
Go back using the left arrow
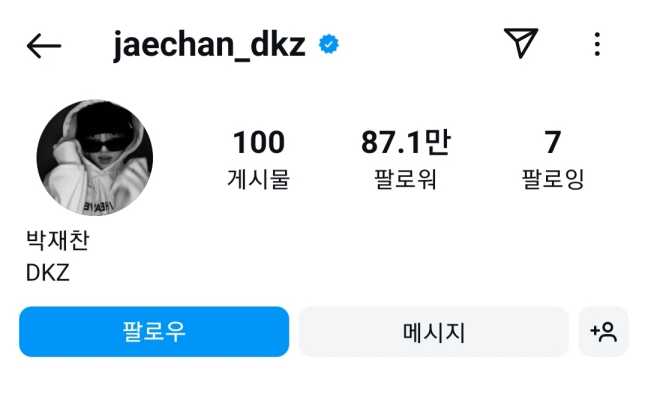click(44, 45)
